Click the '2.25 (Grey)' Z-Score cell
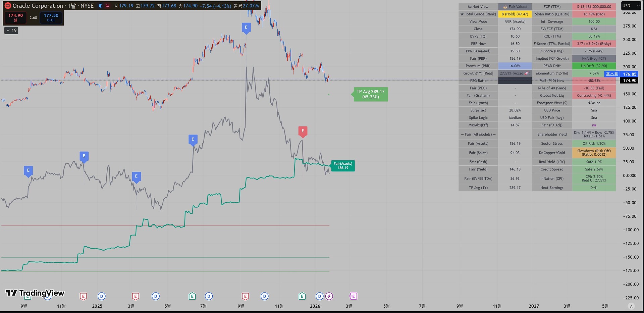 (594, 51)
